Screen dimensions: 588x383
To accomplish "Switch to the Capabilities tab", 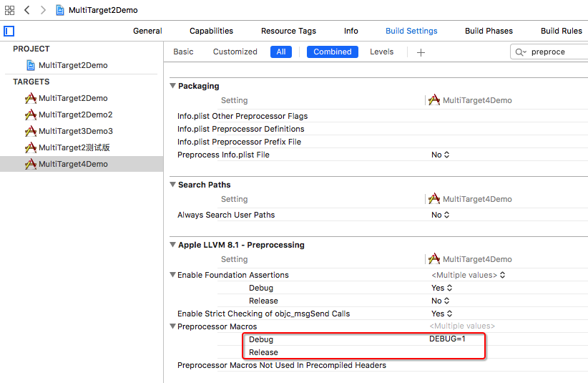I will pyautogui.click(x=211, y=31).
